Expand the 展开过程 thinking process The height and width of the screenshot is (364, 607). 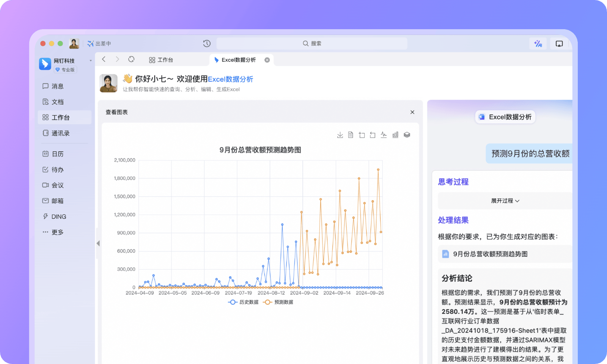[505, 201]
